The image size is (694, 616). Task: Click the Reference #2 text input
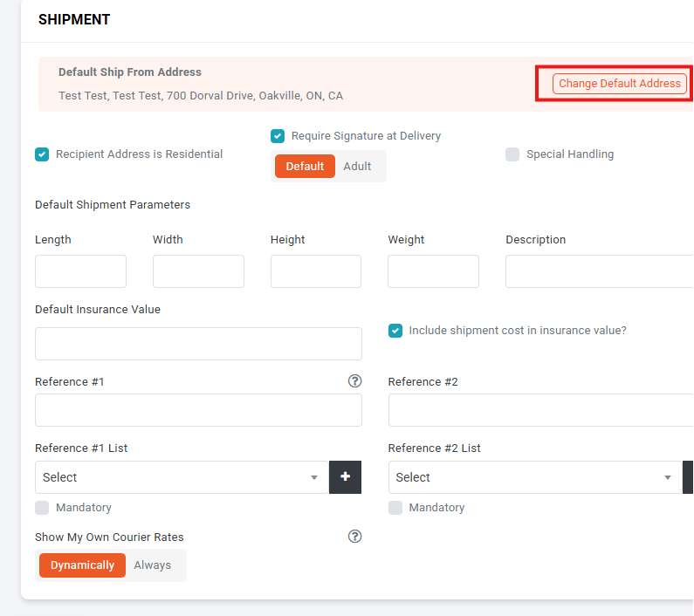[x=541, y=410]
